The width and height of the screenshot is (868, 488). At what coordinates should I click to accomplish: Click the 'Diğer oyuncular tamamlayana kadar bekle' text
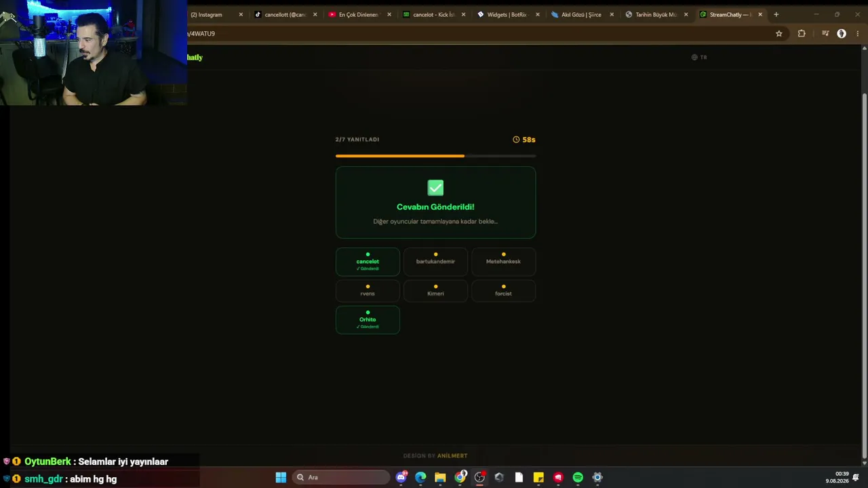pyautogui.click(x=435, y=222)
